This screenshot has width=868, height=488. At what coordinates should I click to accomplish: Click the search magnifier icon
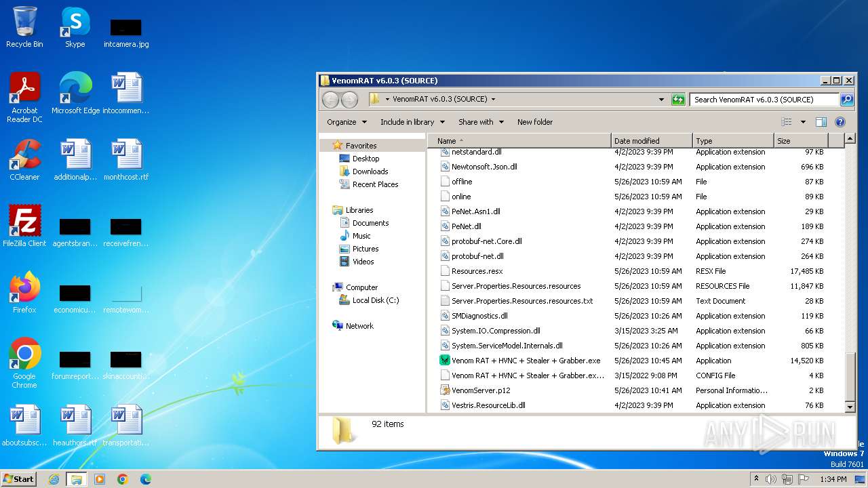846,100
